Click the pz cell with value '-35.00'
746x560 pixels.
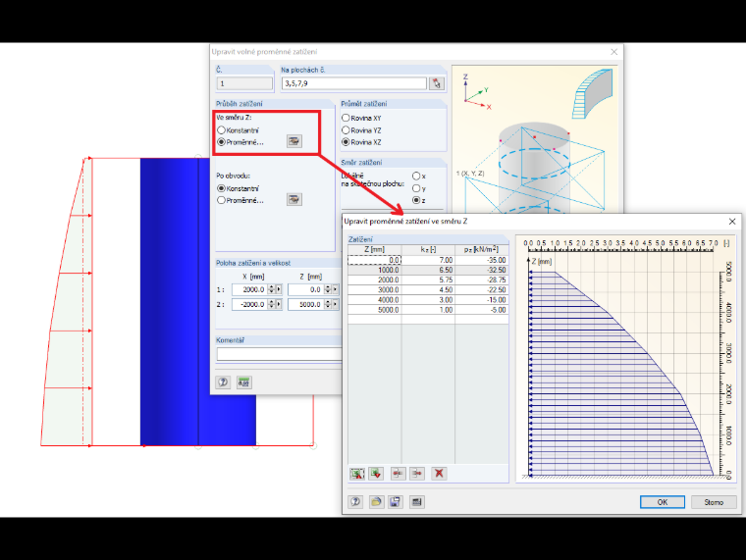pyautogui.click(x=482, y=260)
